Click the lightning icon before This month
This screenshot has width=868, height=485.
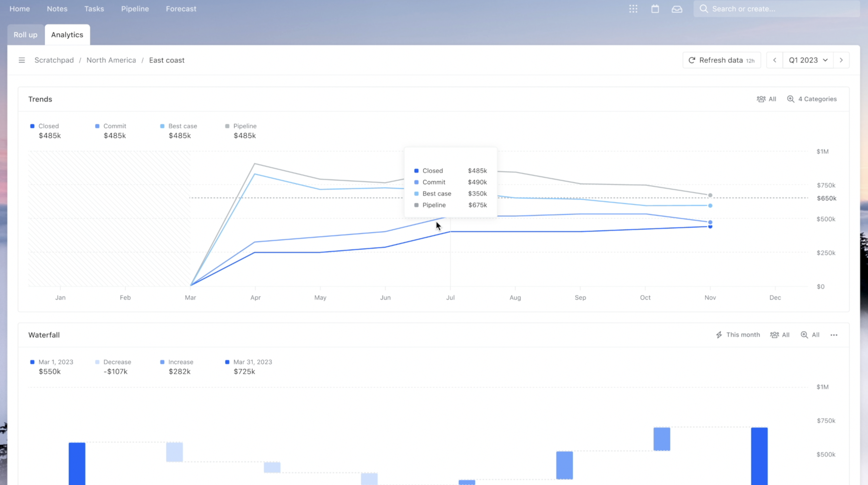point(719,335)
